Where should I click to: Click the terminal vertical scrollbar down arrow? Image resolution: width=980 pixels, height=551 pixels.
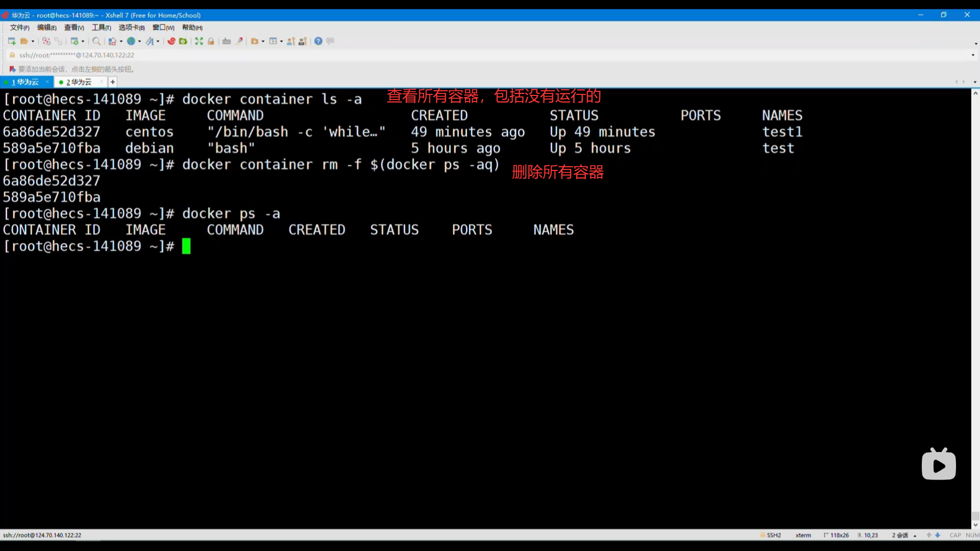[x=975, y=524]
